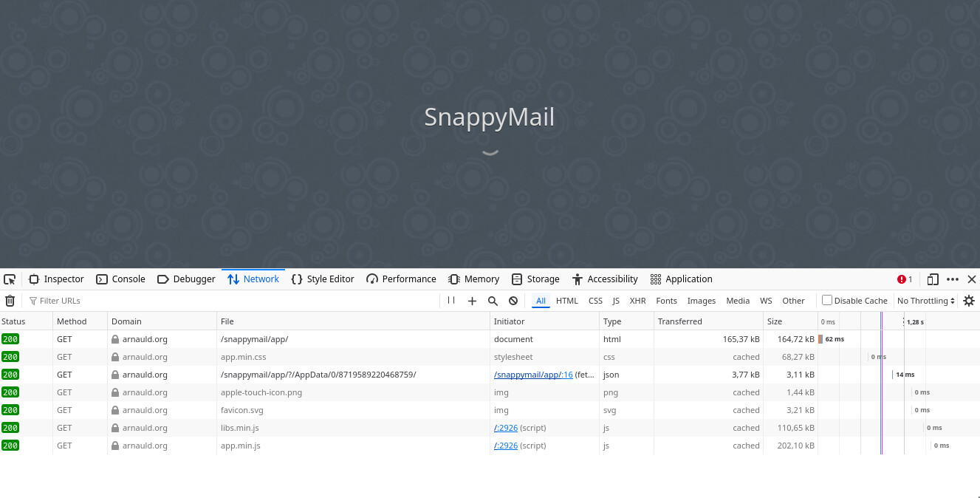This screenshot has width=980, height=498.
Task: Open the network search magnifier
Action: point(493,301)
